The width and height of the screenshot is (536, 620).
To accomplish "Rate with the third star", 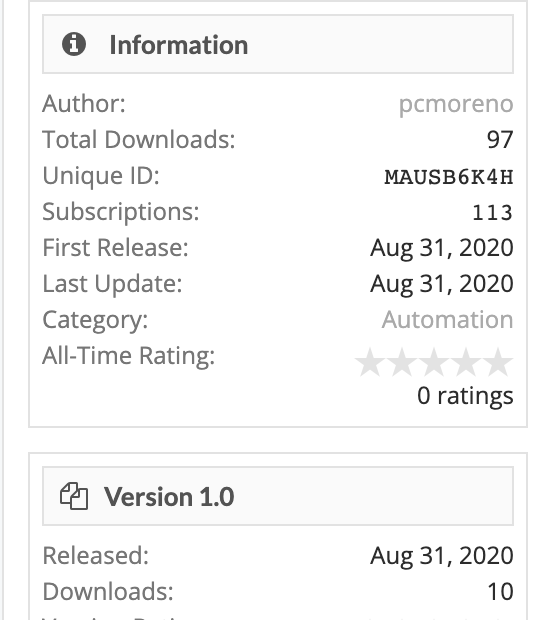I will (434, 362).
